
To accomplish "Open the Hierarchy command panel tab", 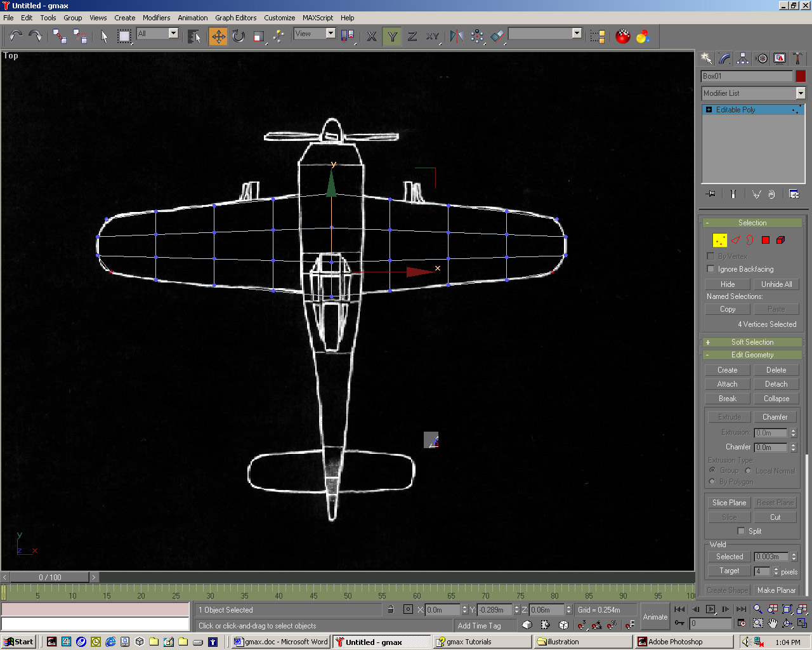I will coord(743,58).
